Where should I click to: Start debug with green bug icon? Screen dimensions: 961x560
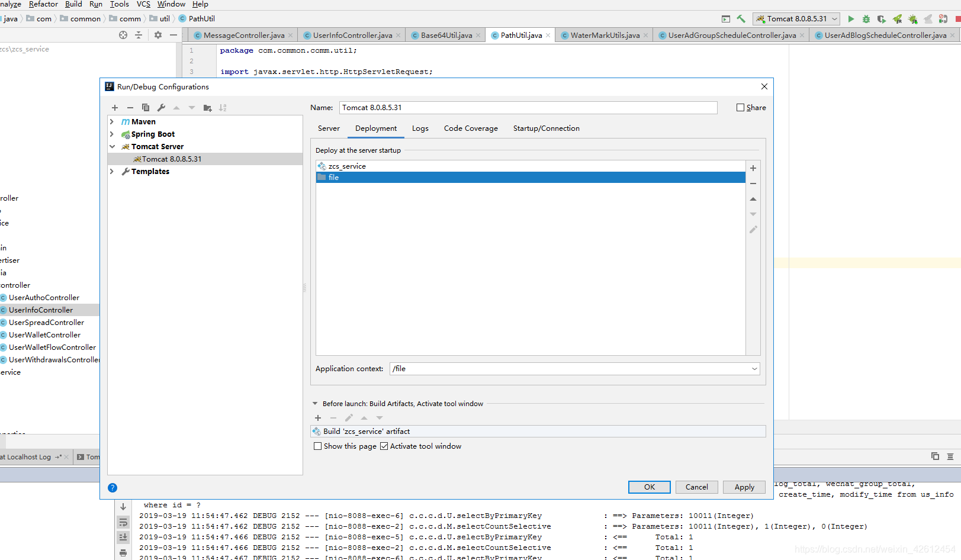click(x=866, y=19)
